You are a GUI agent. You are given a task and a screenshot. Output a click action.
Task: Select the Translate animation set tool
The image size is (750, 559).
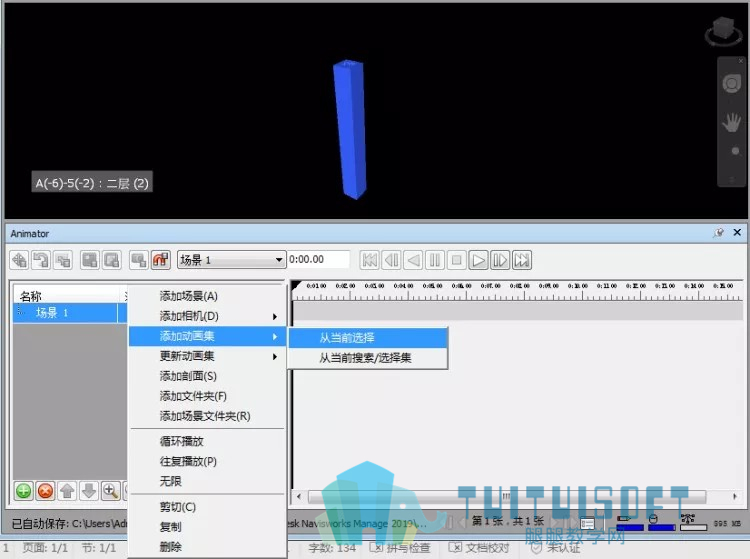pos(19,260)
